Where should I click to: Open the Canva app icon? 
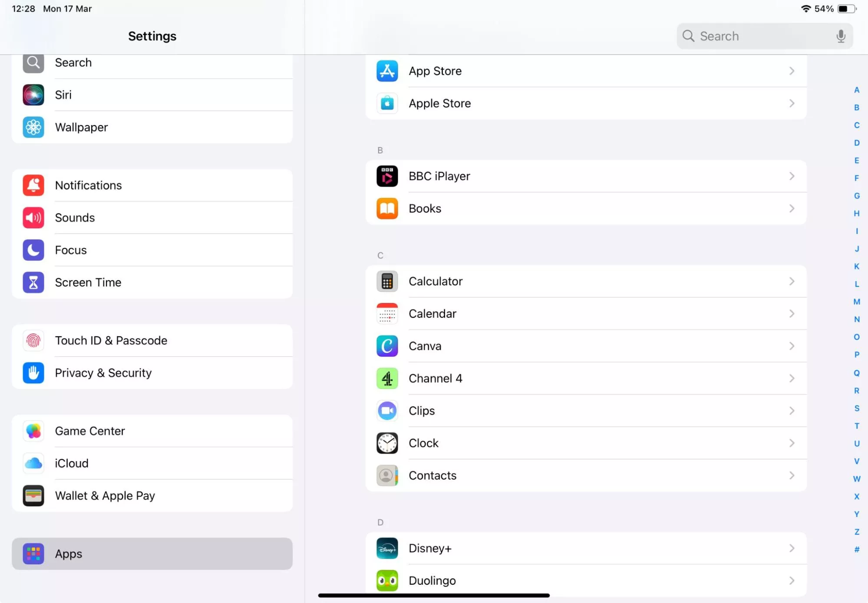pos(387,346)
